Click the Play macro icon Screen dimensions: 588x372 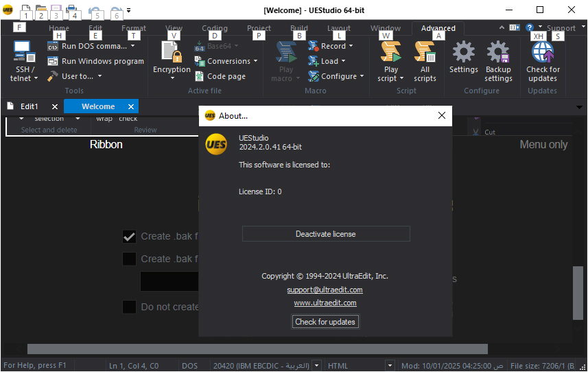coord(285,52)
